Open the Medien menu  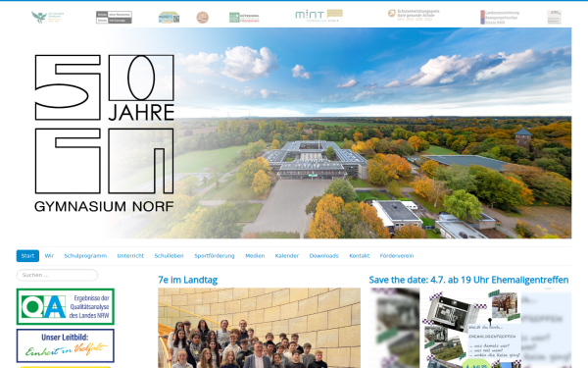coord(255,256)
